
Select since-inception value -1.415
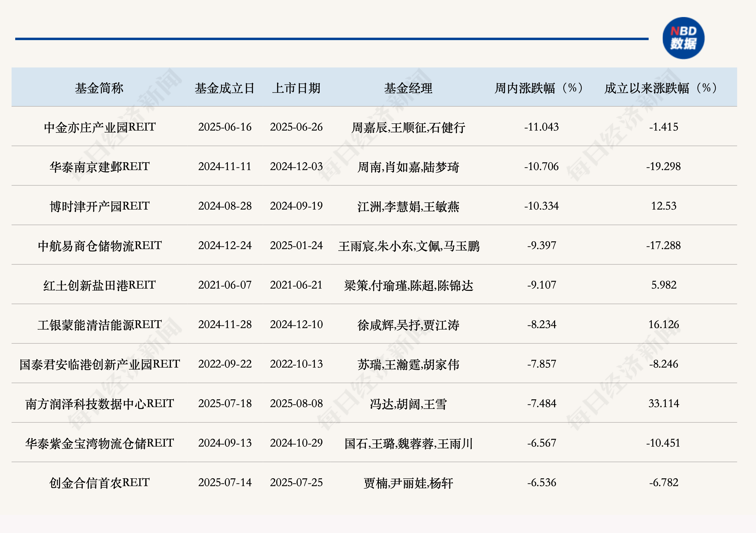664,127
